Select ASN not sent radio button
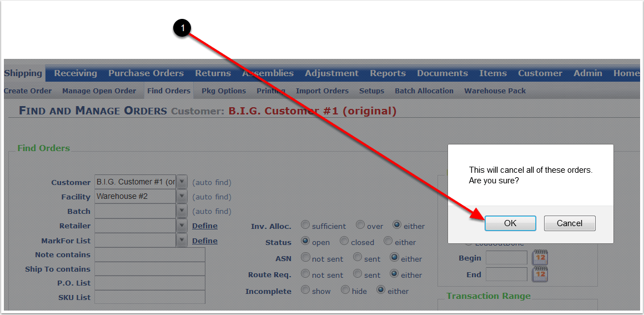The image size is (644, 315). click(305, 257)
